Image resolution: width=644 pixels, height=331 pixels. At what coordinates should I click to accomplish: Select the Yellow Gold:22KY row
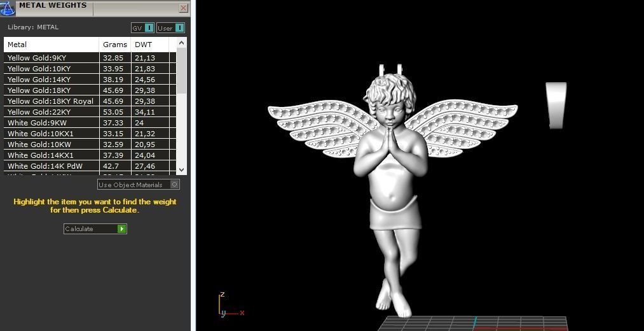(x=90, y=112)
